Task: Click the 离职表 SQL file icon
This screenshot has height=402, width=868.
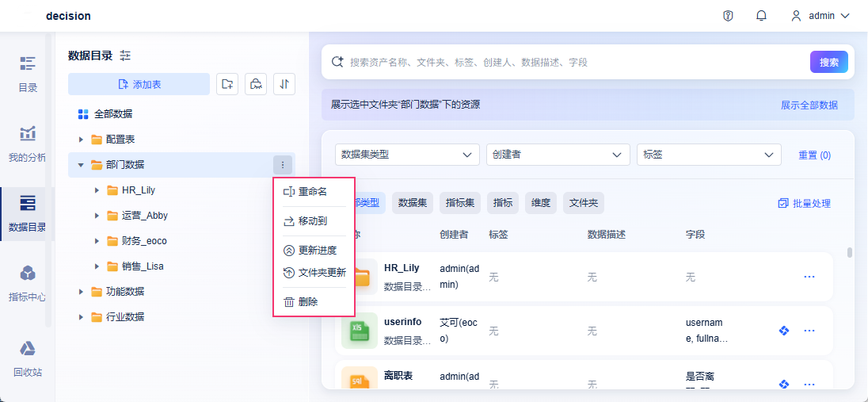Action: pyautogui.click(x=360, y=377)
